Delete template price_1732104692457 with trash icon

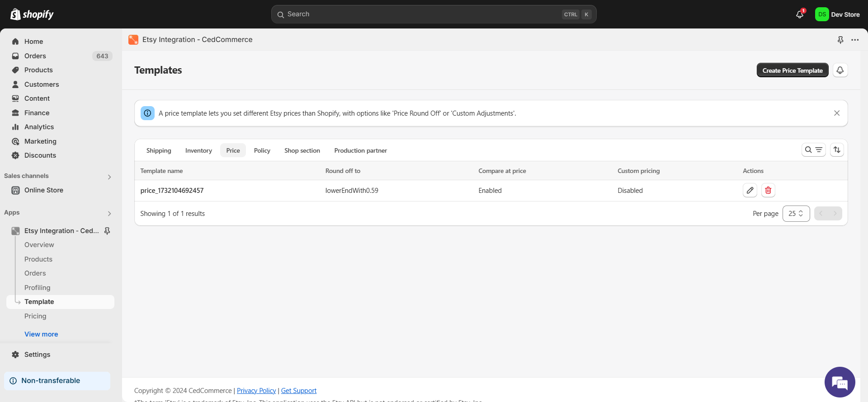(x=768, y=191)
